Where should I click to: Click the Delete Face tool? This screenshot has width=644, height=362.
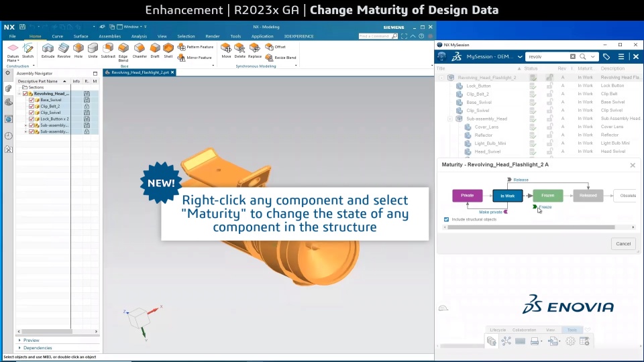[240, 50]
